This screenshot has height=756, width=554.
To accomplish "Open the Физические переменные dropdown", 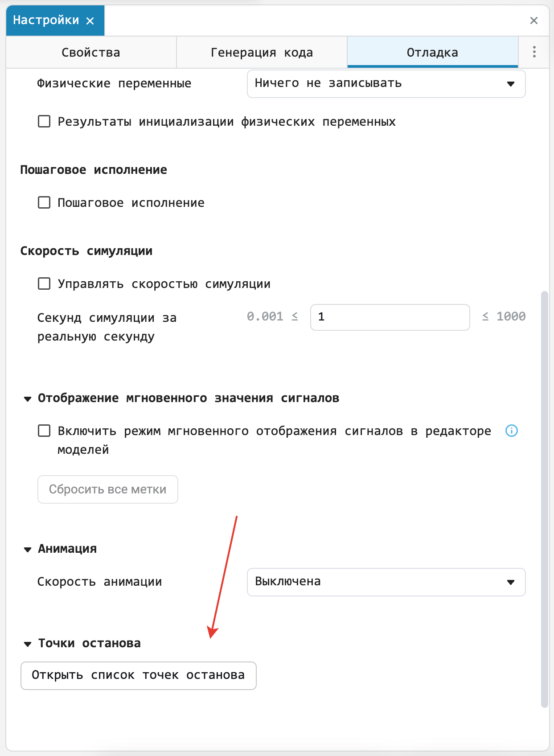I will pos(386,83).
